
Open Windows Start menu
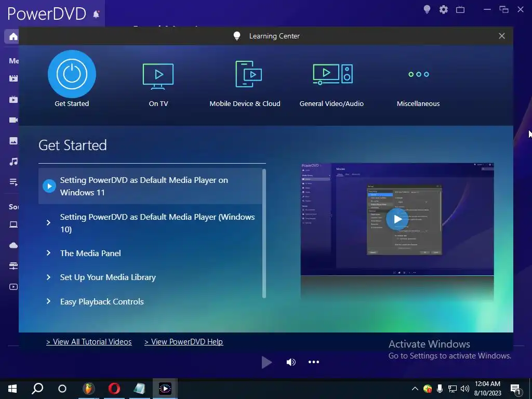coord(12,389)
